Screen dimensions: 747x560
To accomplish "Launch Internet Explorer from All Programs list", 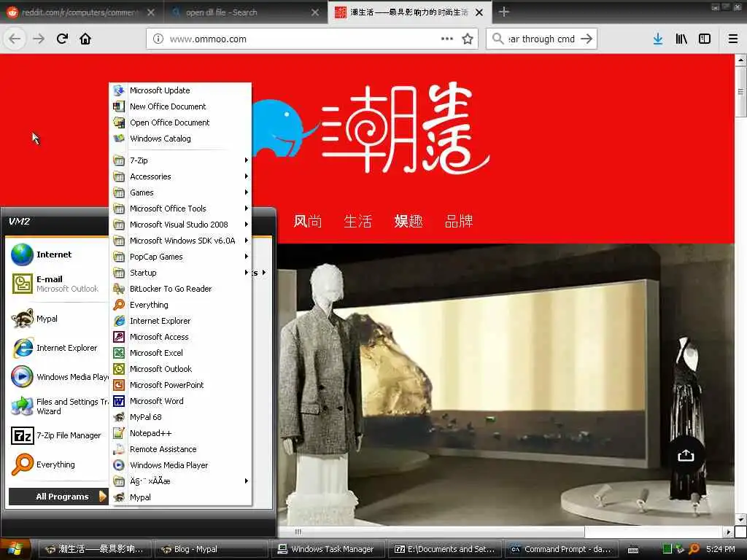I will click(x=180, y=321).
